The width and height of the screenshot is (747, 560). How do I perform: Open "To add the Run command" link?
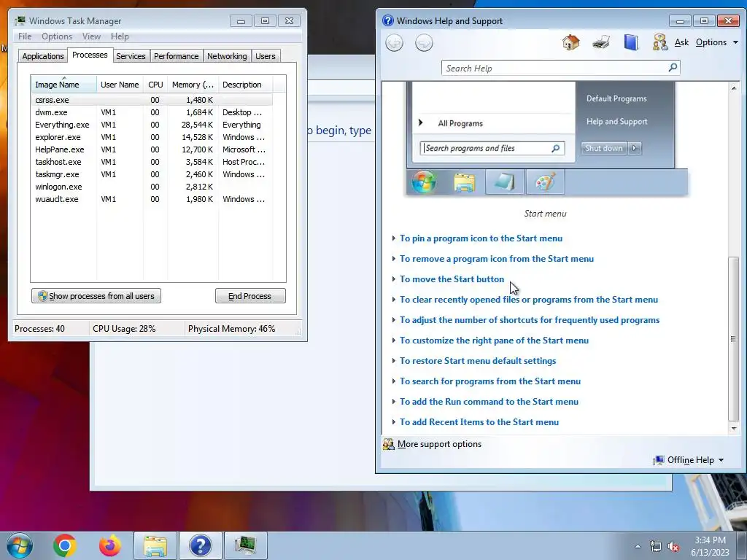point(489,402)
